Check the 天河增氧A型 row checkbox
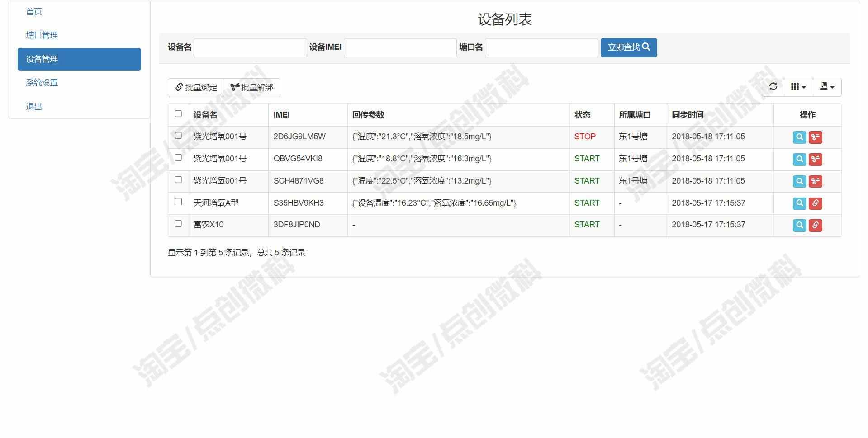This screenshot has width=868, height=438. click(x=178, y=202)
